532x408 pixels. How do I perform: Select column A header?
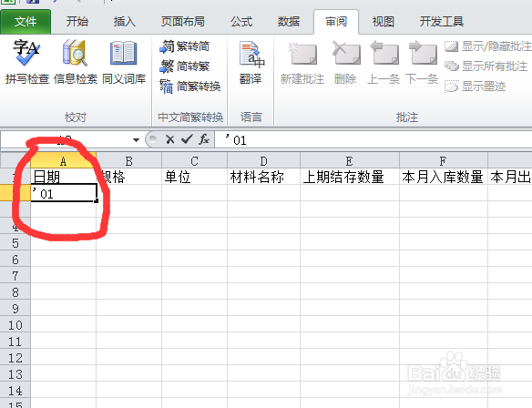pos(63,161)
